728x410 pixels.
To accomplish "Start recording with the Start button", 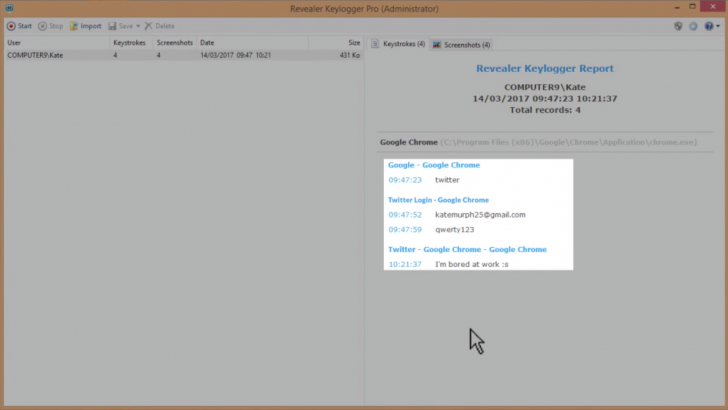I will coord(20,26).
